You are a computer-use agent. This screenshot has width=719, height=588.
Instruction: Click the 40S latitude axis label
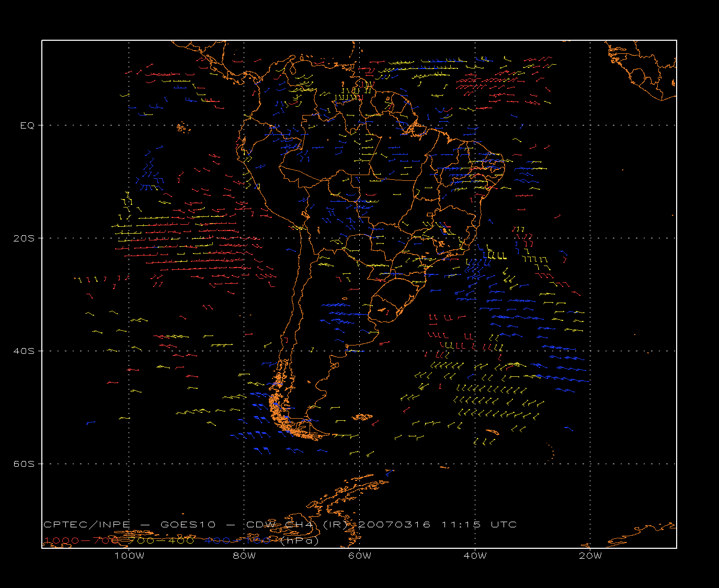pos(24,351)
